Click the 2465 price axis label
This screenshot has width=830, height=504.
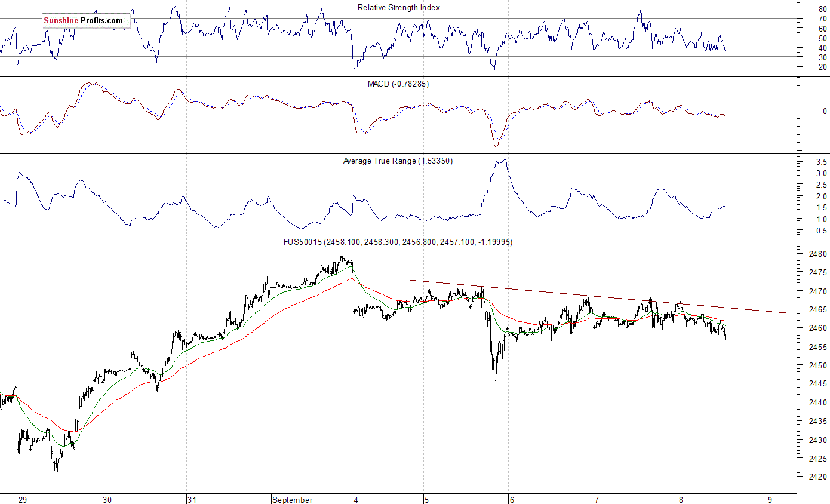click(819, 310)
